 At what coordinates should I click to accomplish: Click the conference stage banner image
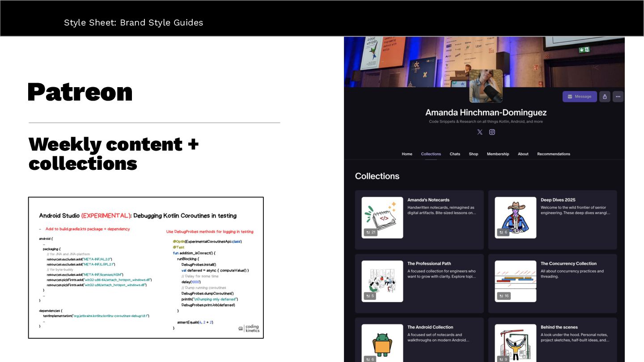484,62
